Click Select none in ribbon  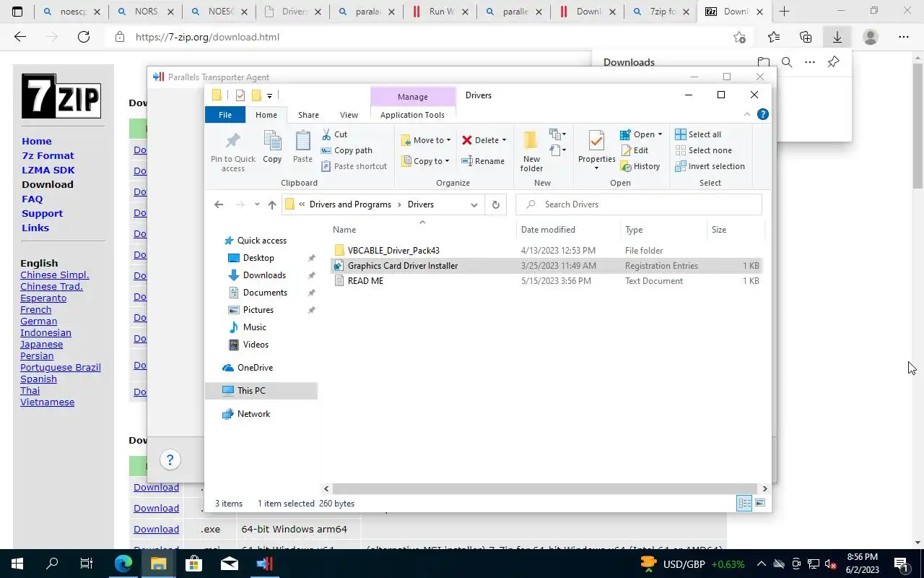[704, 150]
